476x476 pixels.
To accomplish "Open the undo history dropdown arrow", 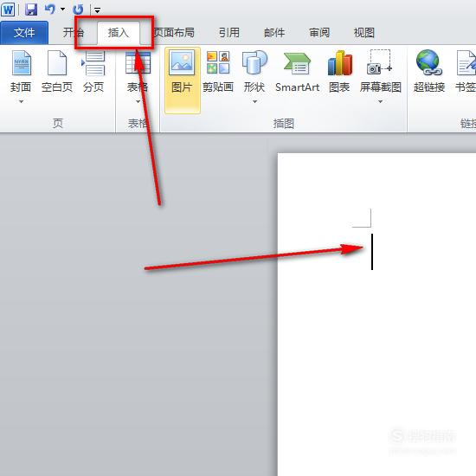I will coord(63,10).
